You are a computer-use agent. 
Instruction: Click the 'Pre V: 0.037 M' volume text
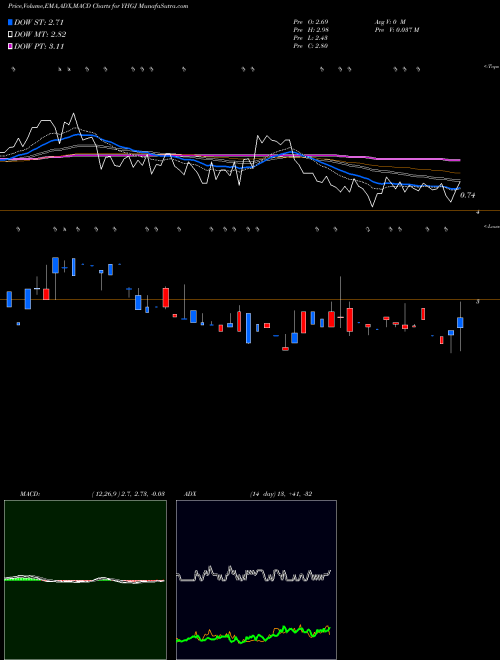[396, 29]
